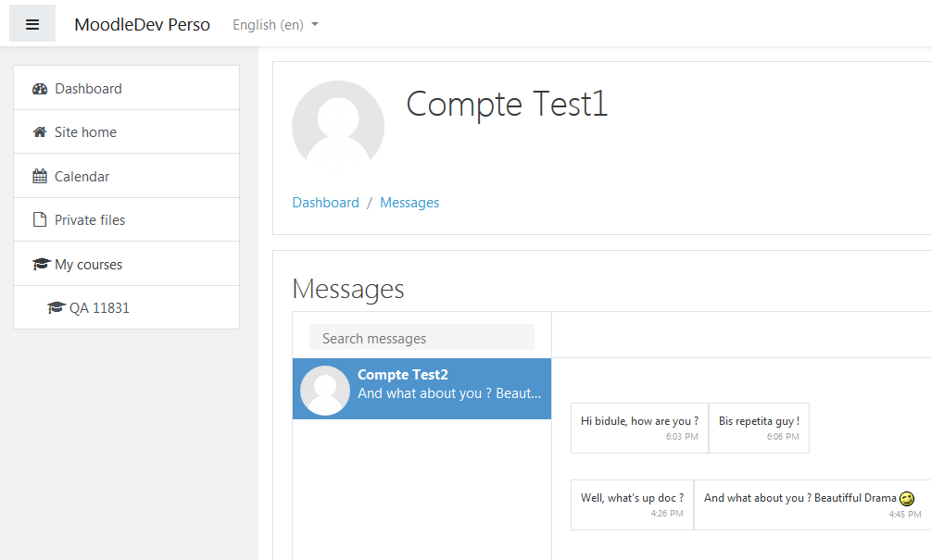Click the Site home house icon

40,132
